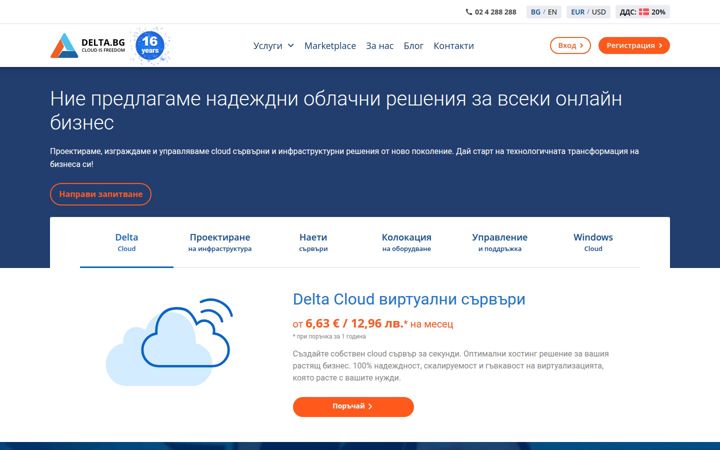
Task: Click the cloud illustration image
Action: point(169,342)
